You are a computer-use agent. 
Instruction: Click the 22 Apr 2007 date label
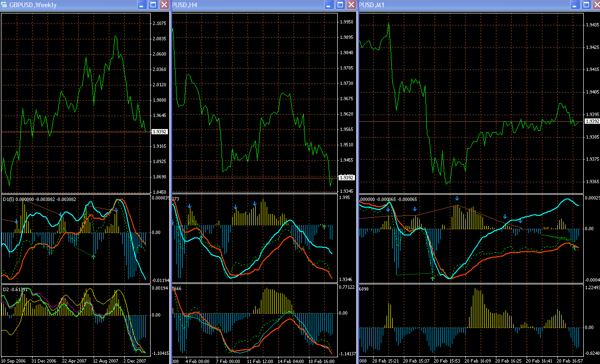(75, 360)
